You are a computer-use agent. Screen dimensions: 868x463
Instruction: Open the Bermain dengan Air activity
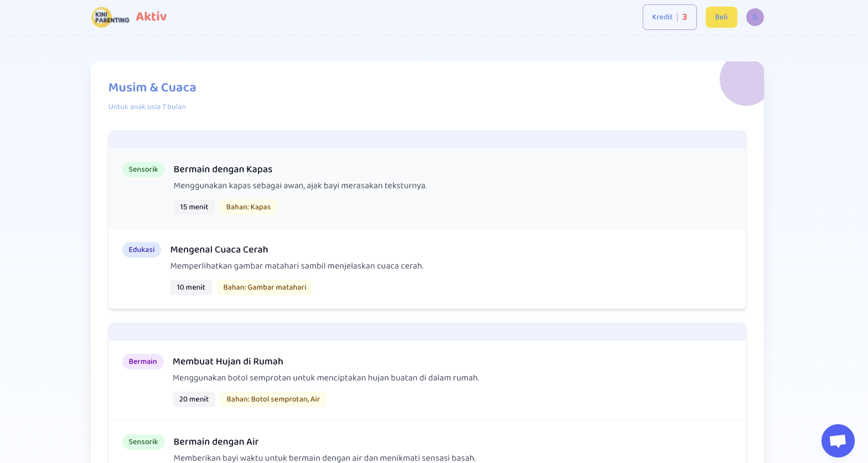pyautogui.click(x=216, y=442)
